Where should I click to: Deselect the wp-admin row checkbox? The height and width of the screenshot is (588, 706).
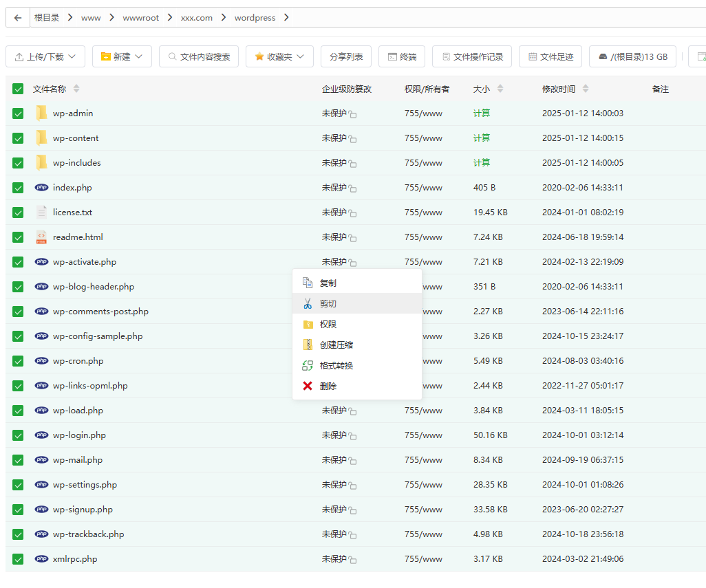[x=17, y=113]
